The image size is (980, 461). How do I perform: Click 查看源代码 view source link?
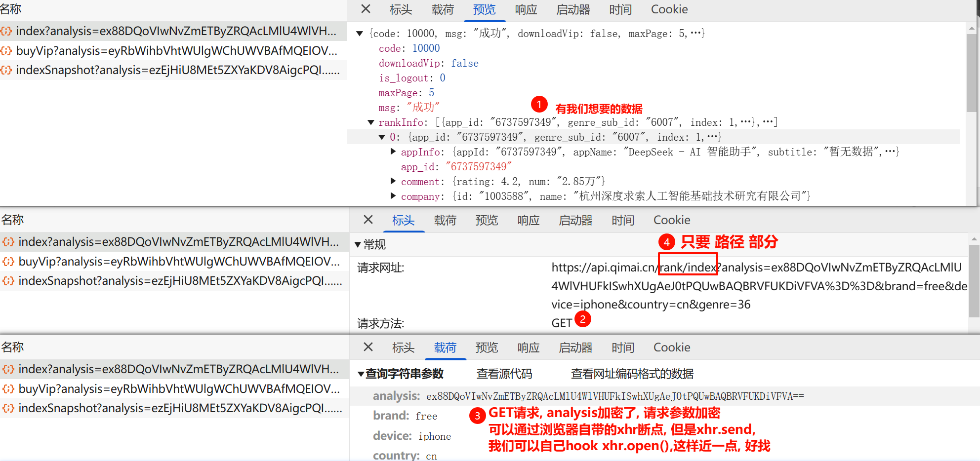point(504,374)
